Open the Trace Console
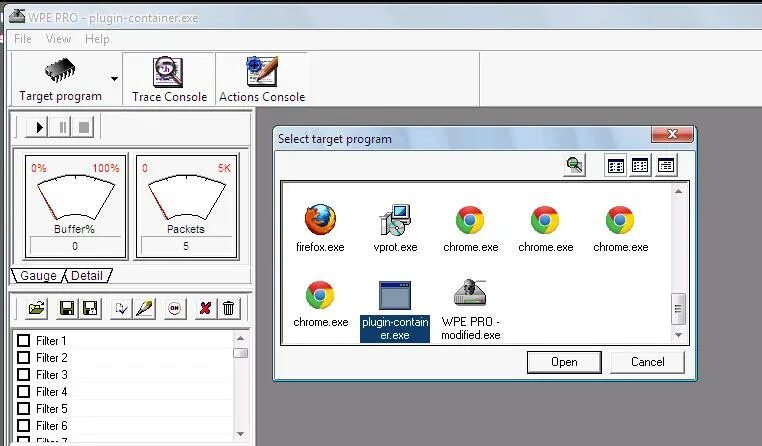The height and width of the screenshot is (446, 762). click(x=169, y=79)
